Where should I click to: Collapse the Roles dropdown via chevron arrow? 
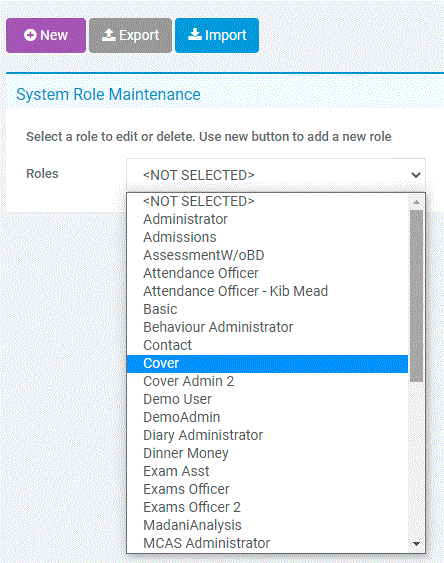[x=416, y=175]
